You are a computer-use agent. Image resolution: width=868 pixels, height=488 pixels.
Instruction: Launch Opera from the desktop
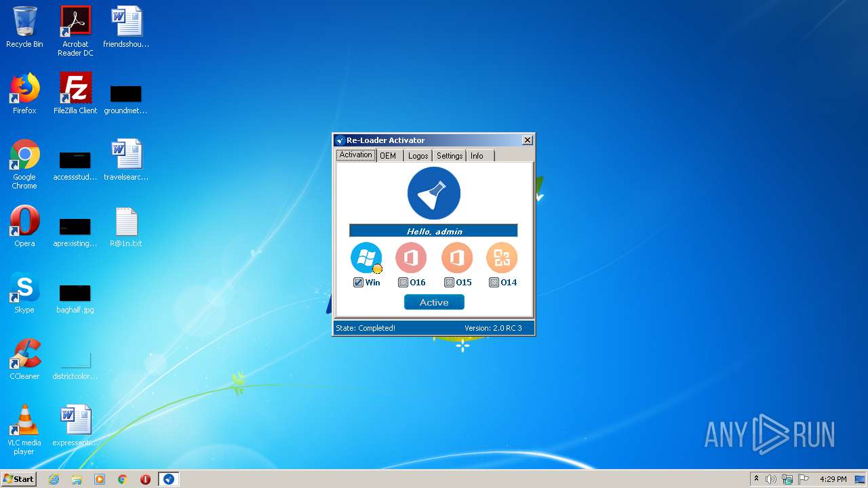tap(24, 226)
